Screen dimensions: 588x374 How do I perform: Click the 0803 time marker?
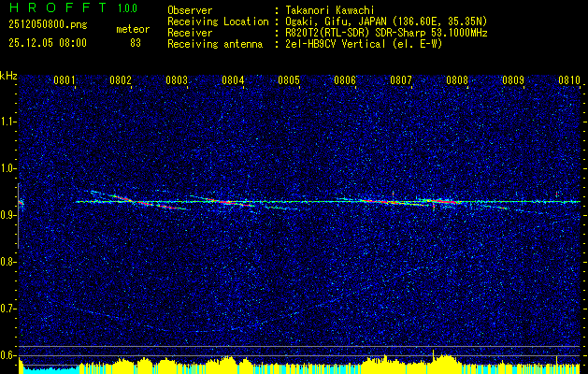177,79
